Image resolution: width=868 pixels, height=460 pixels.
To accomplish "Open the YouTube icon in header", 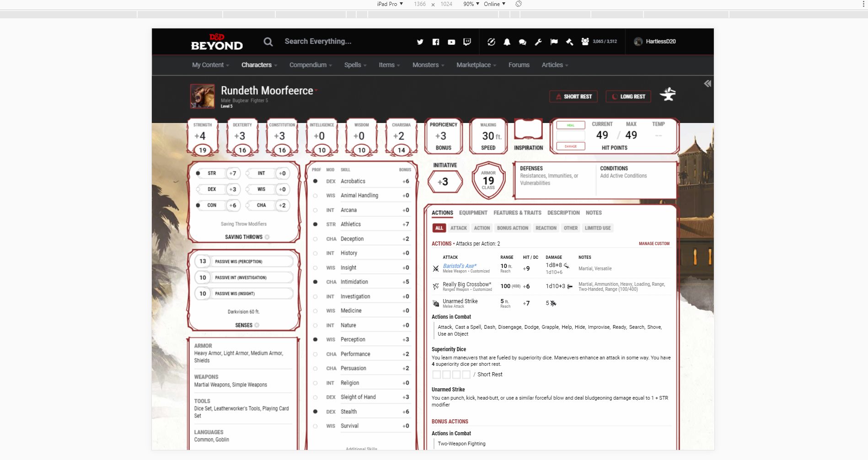I will (x=451, y=42).
